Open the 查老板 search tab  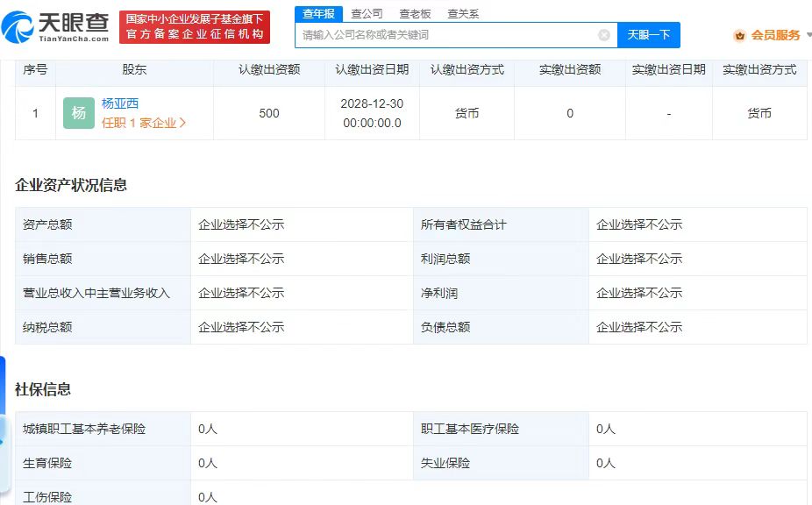coord(415,14)
